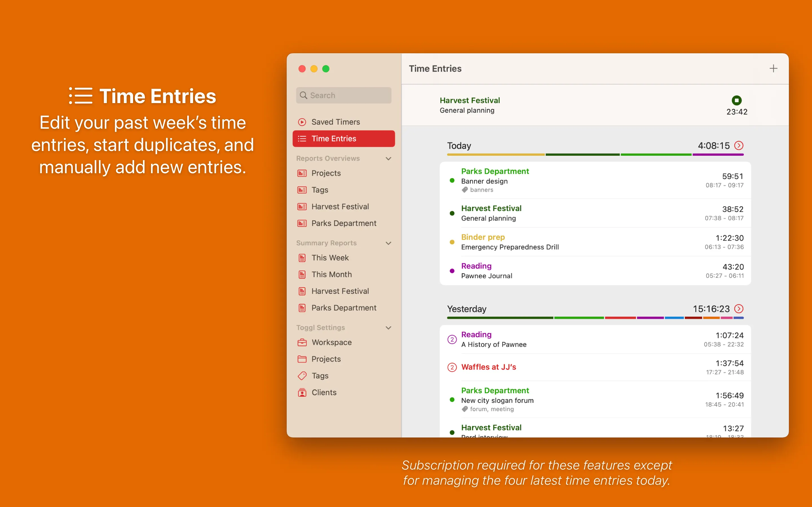Image resolution: width=812 pixels, height=507 pixels.
Task: Expand grouped Waffles at JJ's badge
Action: click(x=452, y=367)
